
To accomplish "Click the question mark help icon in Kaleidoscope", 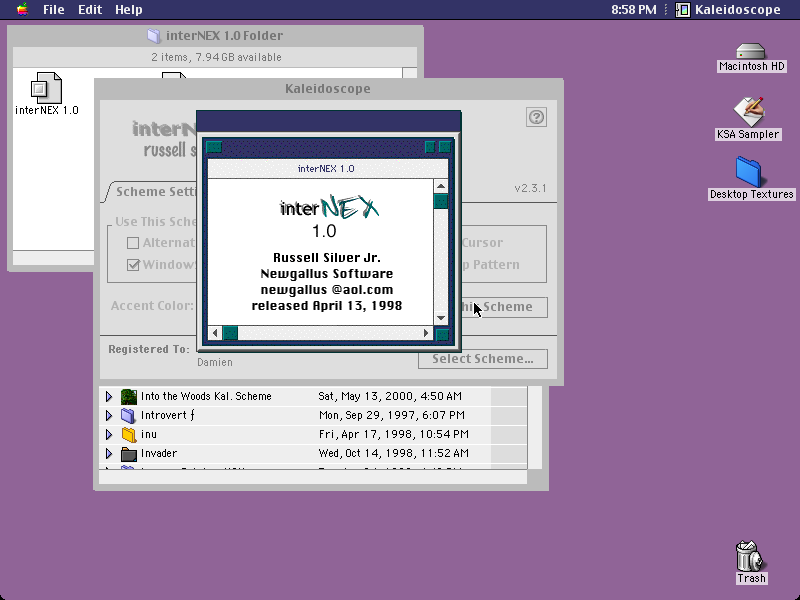I will 536,117.
